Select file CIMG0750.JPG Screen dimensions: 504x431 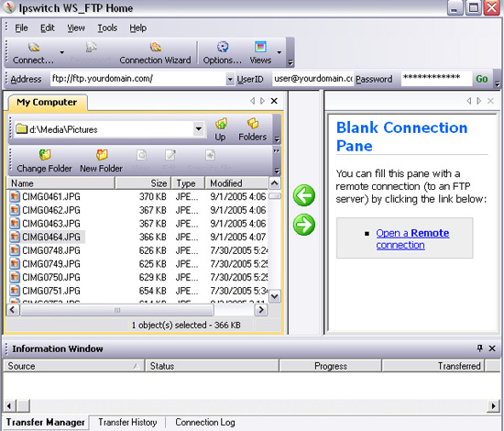point(51,277)
